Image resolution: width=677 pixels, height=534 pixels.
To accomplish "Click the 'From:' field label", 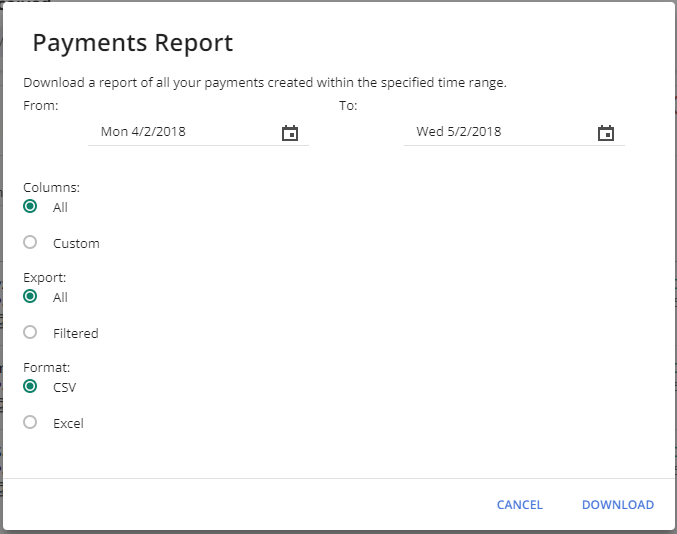I will [x=41, y=105].
